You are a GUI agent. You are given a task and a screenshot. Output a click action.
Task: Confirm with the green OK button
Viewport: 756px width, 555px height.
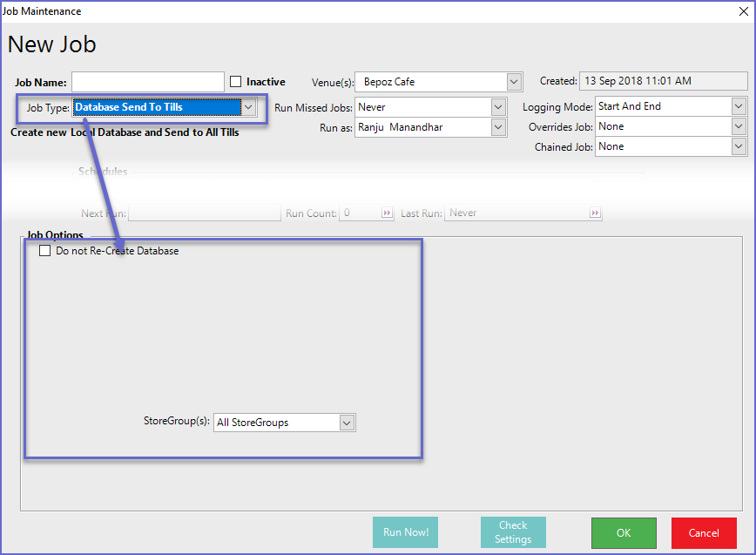624,532
